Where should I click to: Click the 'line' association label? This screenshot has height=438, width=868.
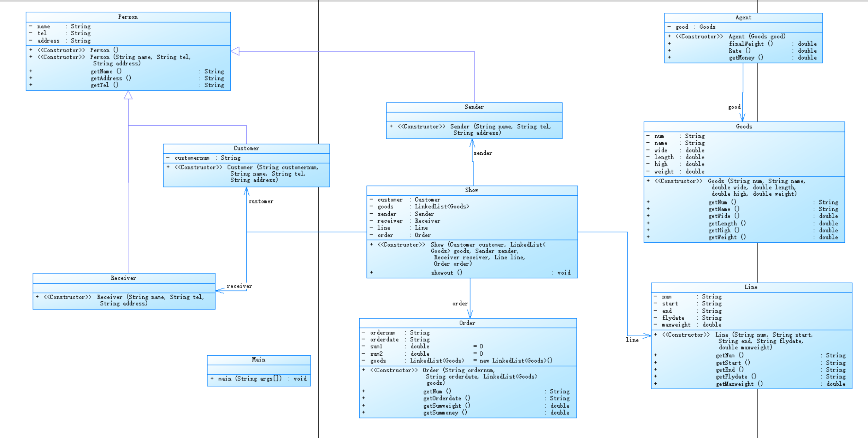click(x=632, y=340)
